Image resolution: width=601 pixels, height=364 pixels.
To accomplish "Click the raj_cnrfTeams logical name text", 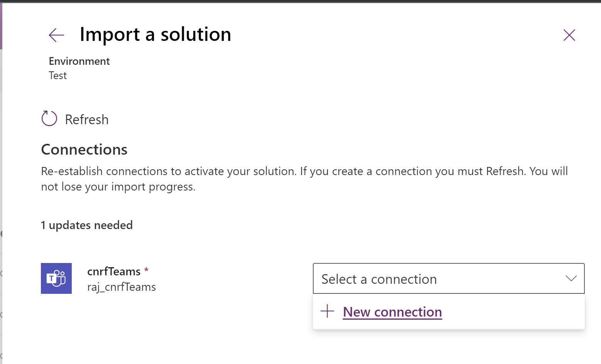I will click(122, 287).
